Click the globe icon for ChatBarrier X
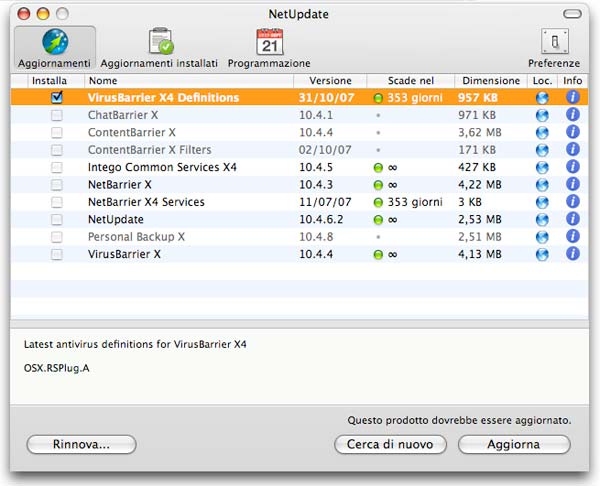 (542, 115)
